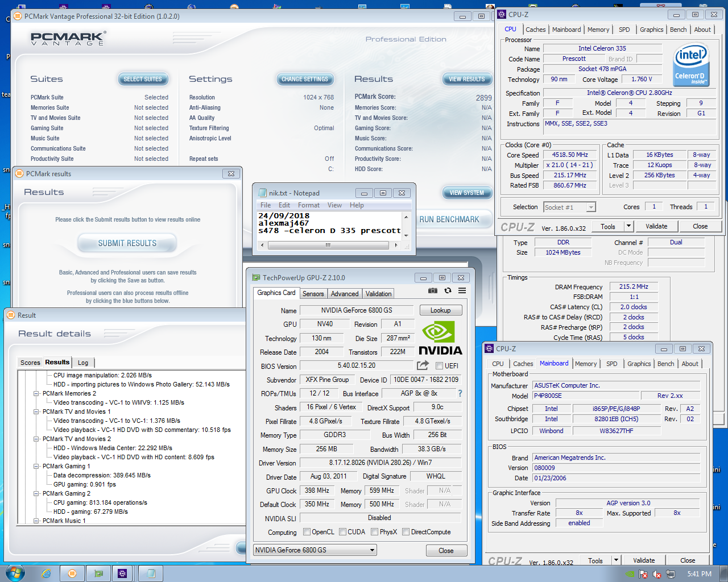The height and width of the screenshot is (582, 728).
Task: Click the NVIDIA logo in GPU-Z
Action: (440, 339)
